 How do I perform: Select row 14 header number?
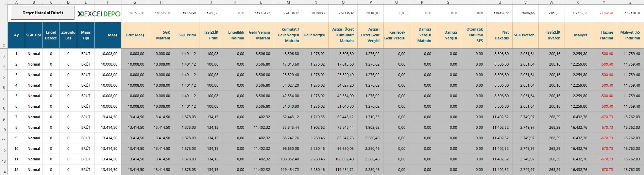[x=4, y=170]
